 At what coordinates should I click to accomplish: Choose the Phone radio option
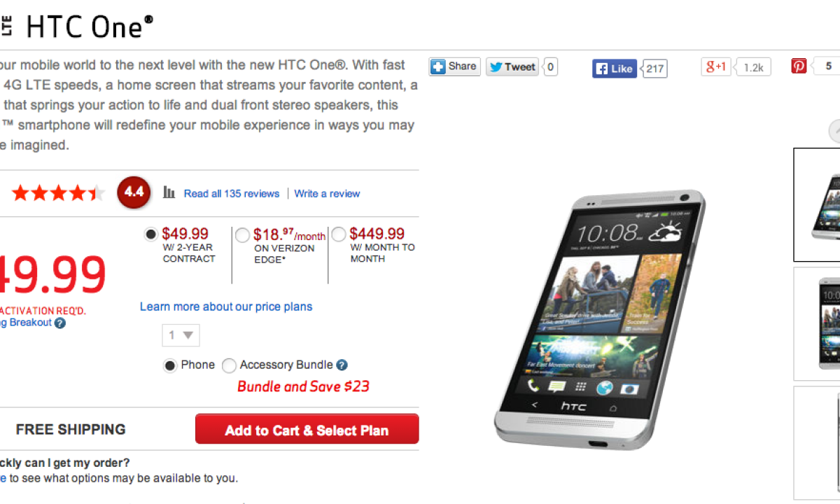pyautogui.click(x=170, y=365)
